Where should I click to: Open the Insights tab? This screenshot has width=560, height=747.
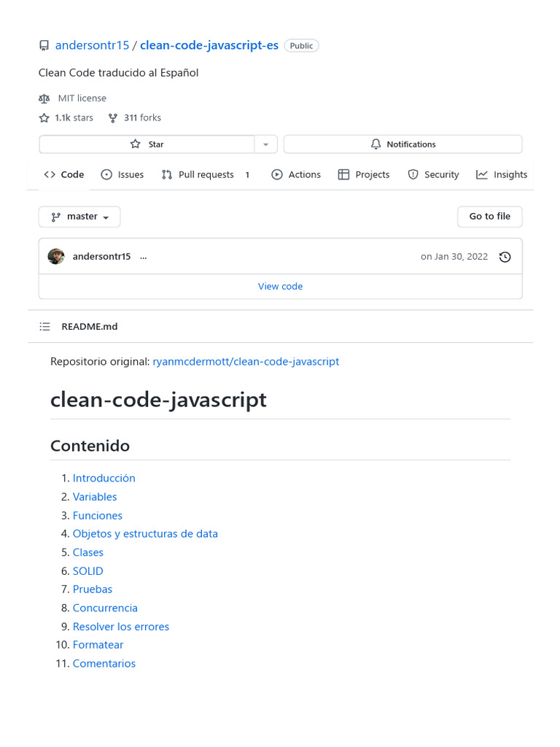pyautogui.click(x=502, y=175)
